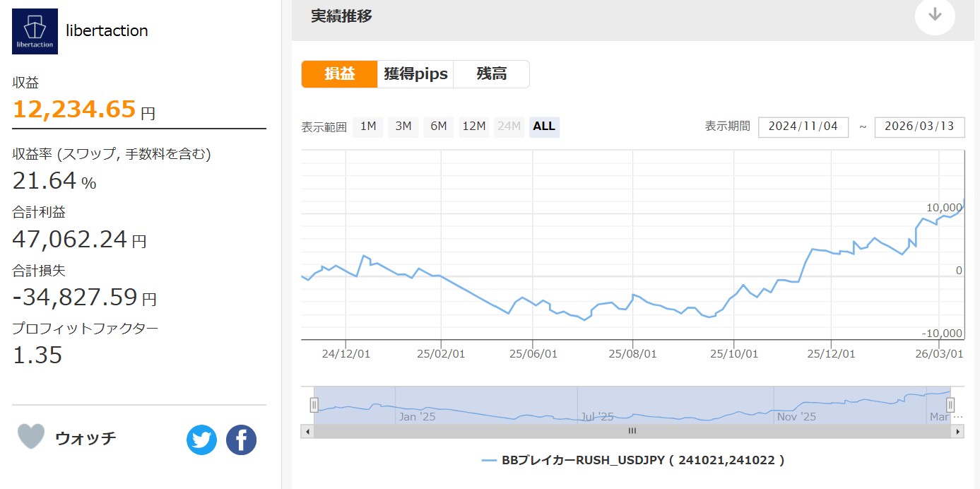Switch to the 獲得pips tab
Viewport: 980px width, 489px height.
(415, 74)
